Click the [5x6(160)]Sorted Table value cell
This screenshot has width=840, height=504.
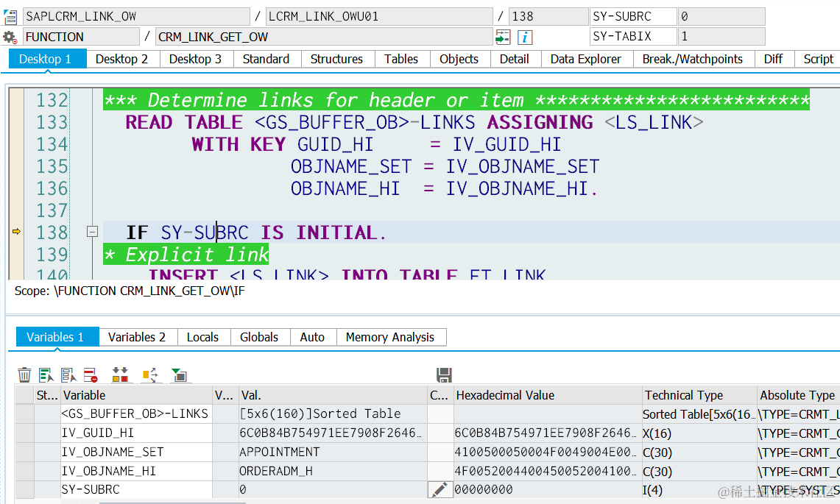pyautogui.click(x=333, y=414)
